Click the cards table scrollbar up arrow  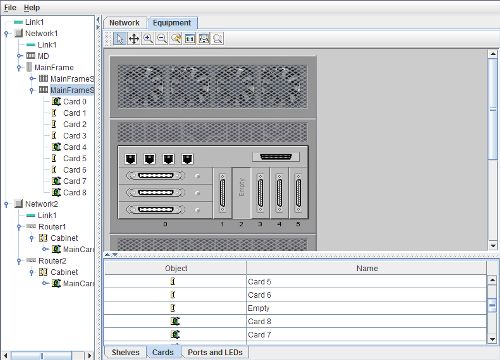(492, 280)
